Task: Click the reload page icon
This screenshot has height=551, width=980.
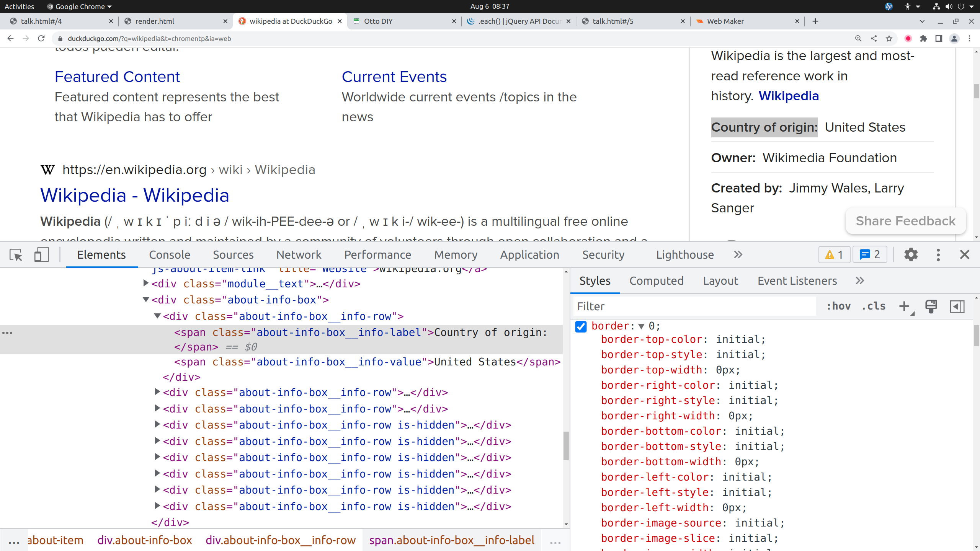Action: [x=41, y=38]
